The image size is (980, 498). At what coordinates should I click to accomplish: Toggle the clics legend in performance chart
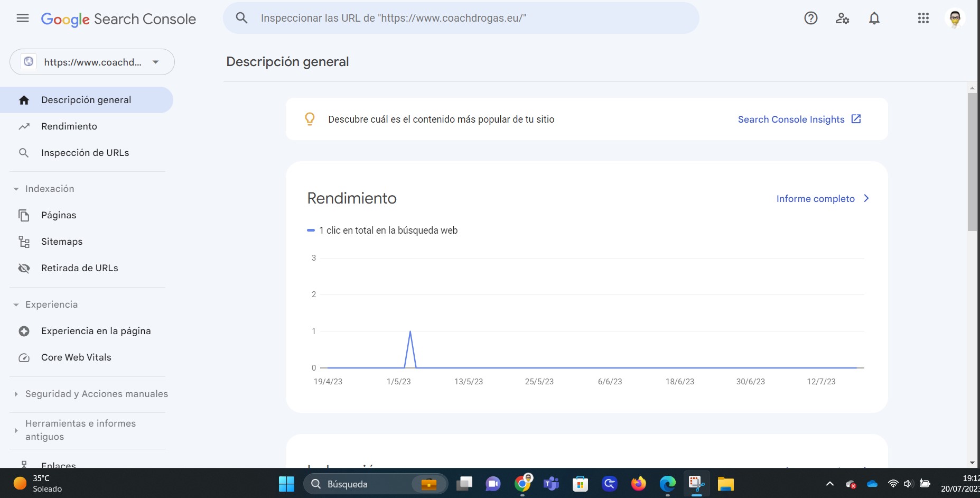click(382, 230)
